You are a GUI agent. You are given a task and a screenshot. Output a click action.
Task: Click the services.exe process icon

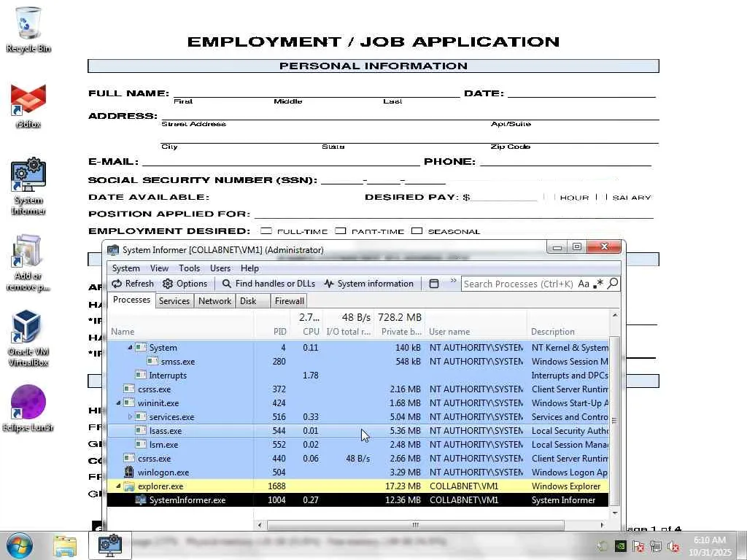[x=141, y=416]
